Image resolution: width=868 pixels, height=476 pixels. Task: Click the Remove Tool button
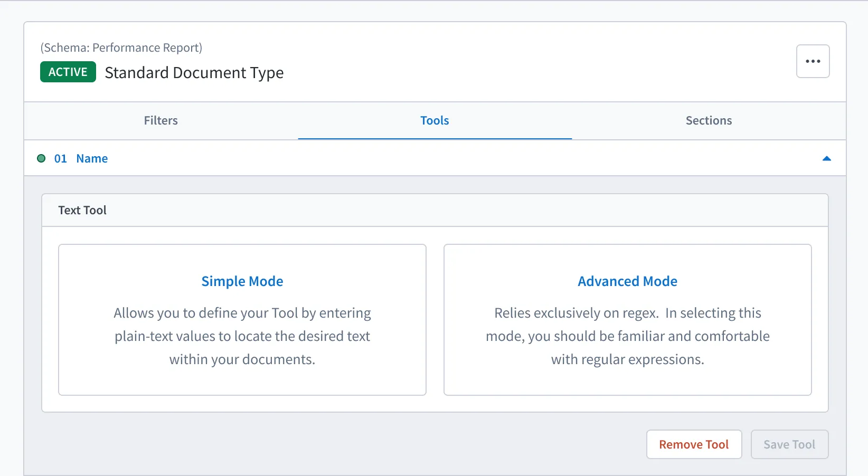pyautogui.click(x=694, y=444)
